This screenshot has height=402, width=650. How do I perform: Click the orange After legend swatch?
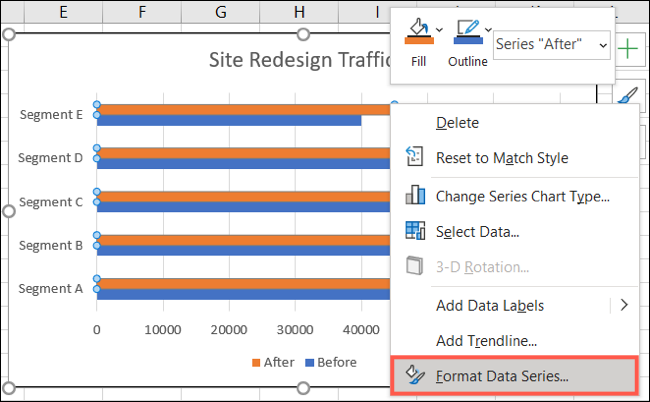[x=256, y=363]
